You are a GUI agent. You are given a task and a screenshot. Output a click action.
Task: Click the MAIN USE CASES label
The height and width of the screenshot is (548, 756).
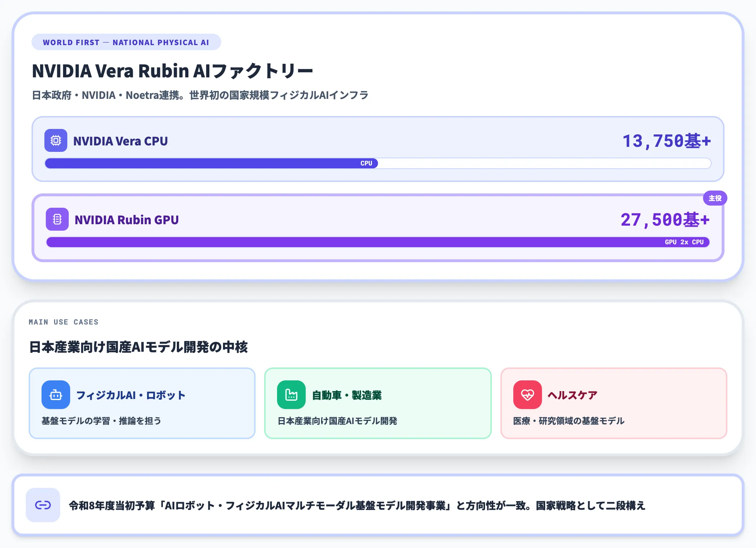(x=63, y=322)
